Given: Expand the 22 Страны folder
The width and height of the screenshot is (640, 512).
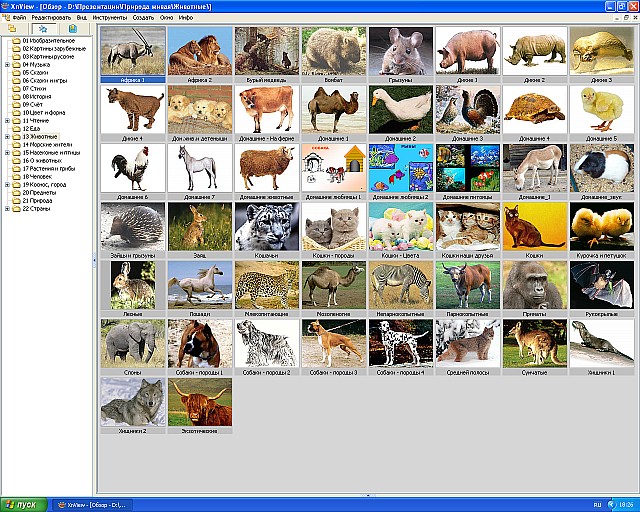Looking at the screenshot, I should pyautogui.click(x=7, y=209).
